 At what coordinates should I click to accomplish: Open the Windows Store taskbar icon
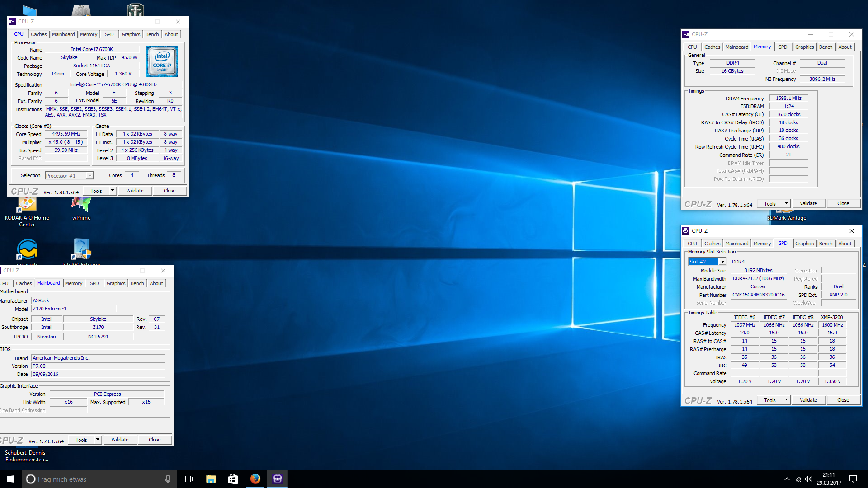pos(233,479)
